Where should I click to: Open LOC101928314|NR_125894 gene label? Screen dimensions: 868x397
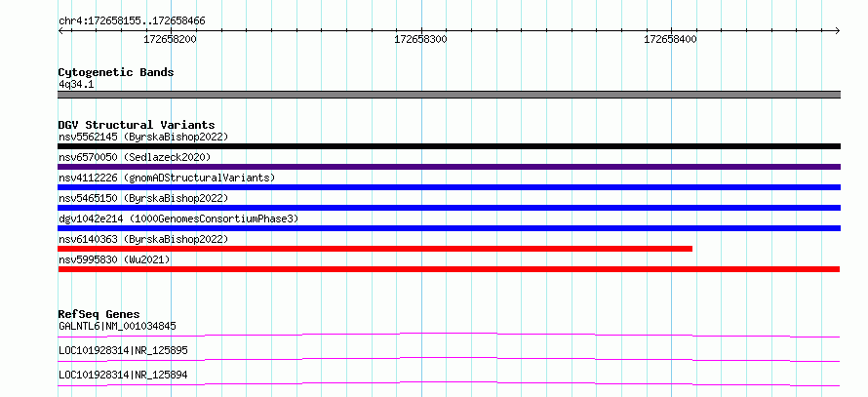[x=123, y=375]
